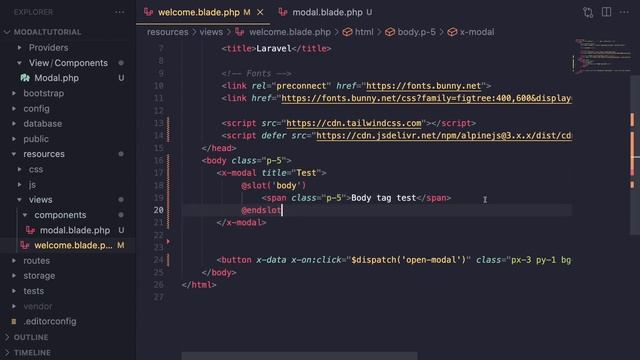
Task: Open source control changes icon
Action: (x=588, y=12)
